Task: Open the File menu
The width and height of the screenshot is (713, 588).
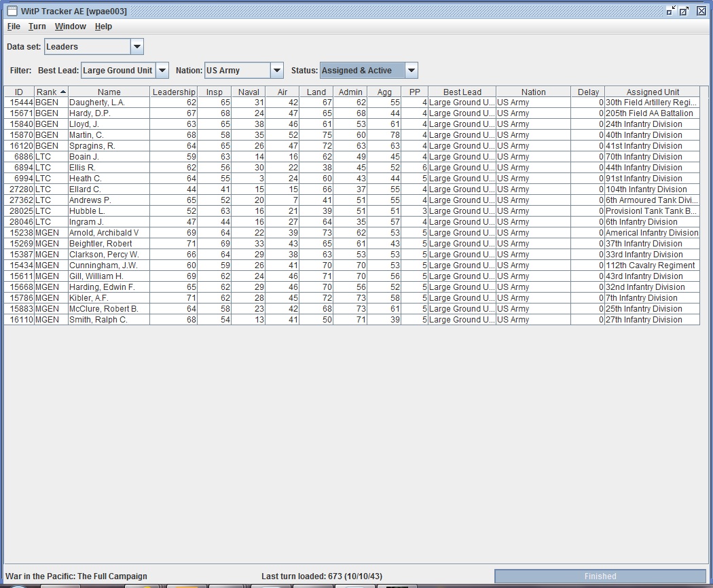Action: pyautogui.click(x=14, y=26)
